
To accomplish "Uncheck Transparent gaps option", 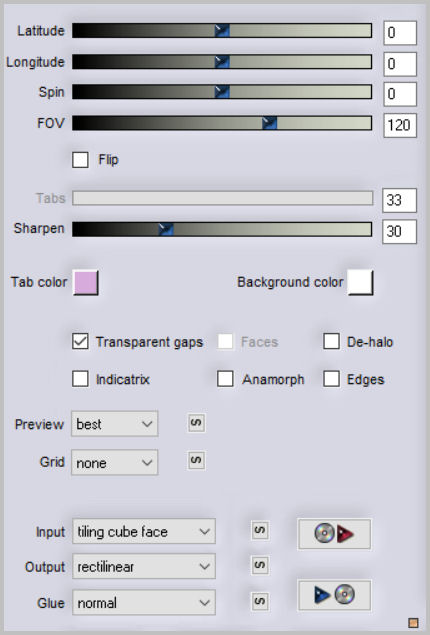I will pos(80,341).
